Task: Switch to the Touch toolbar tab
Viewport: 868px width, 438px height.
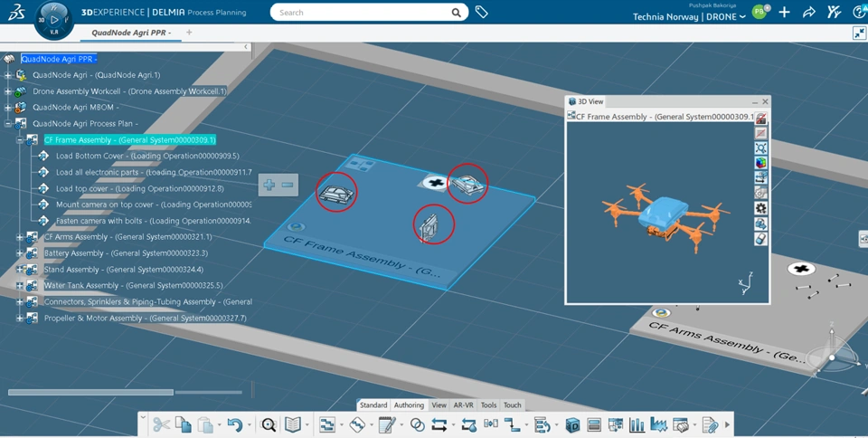Action: click(512, 405)
